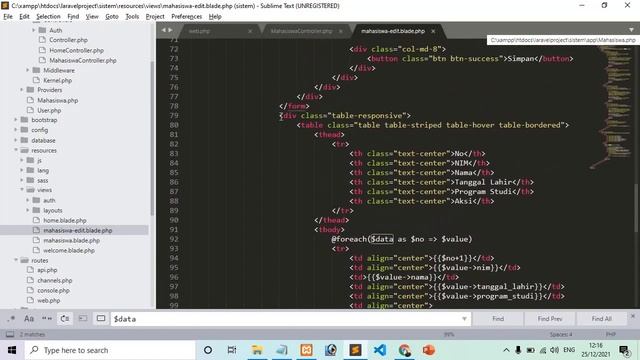
Task: Expand the layouts folder
Action: tap(27, 210)
